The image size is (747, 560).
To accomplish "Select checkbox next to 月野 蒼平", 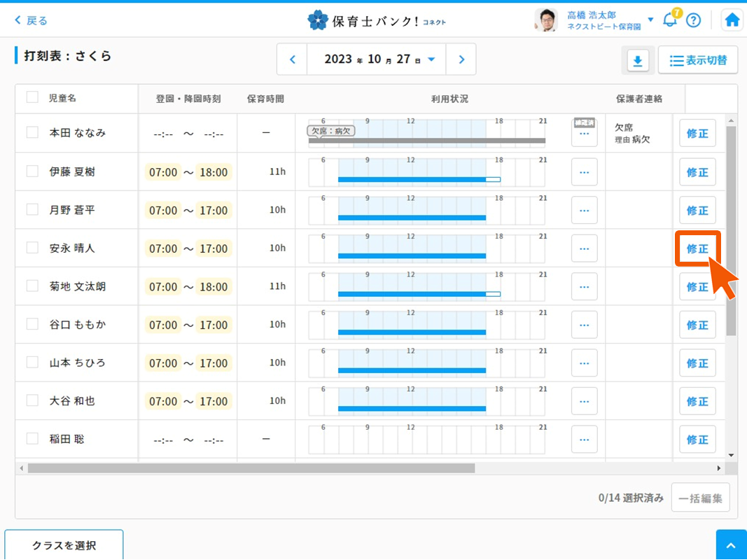I will (x=32, y=209).
